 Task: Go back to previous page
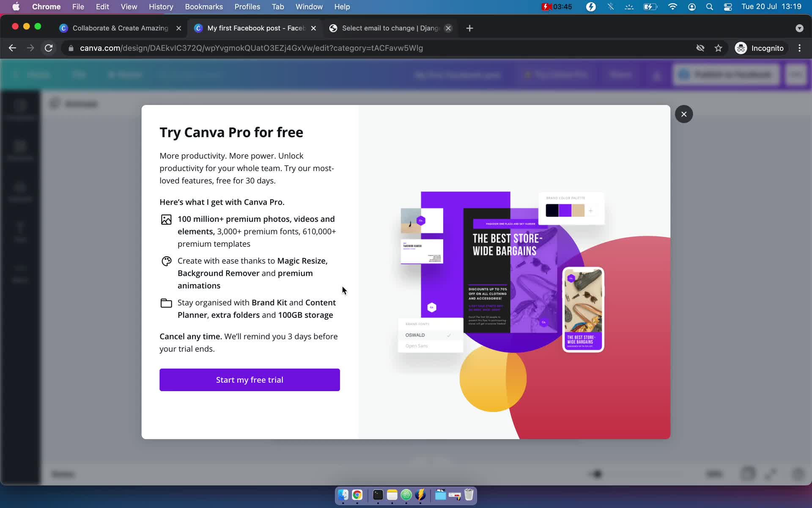click(12, 48)
